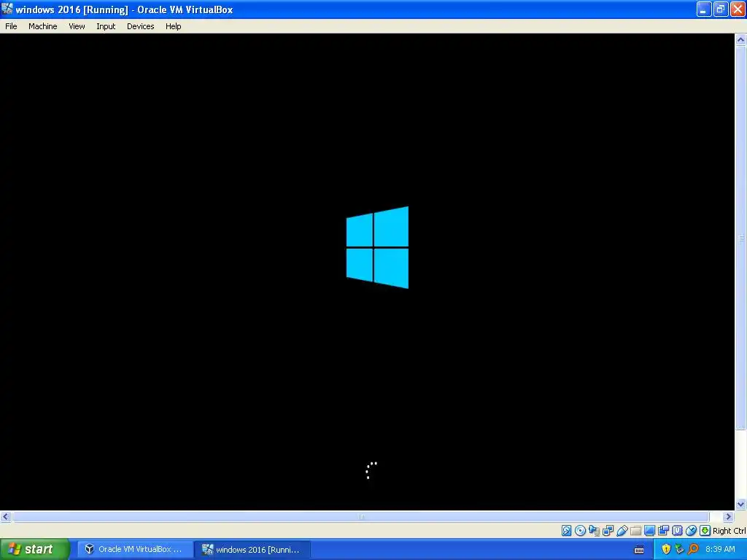Click the orange magnifier tray icon
This screenshot has height=560, width=747.
[693, 549]
